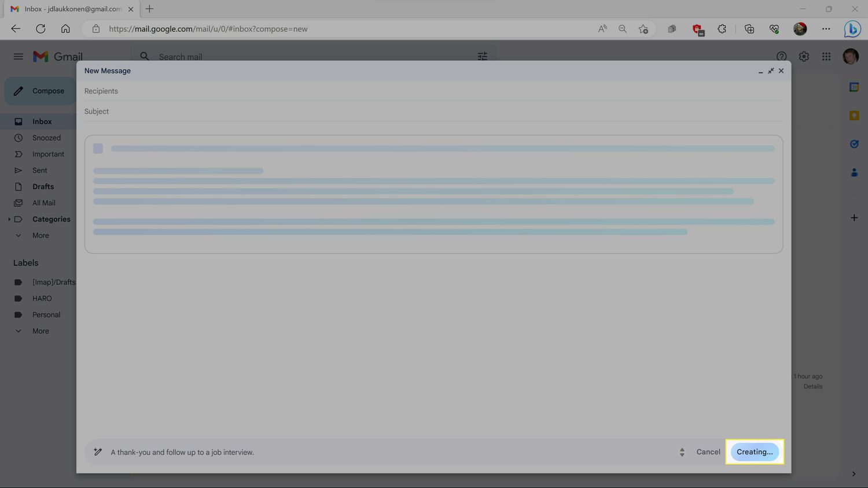Select the Snoozed folder
The width and height of the screenshot is (868, 488).
pyautogui.click(x=46, y=138)
